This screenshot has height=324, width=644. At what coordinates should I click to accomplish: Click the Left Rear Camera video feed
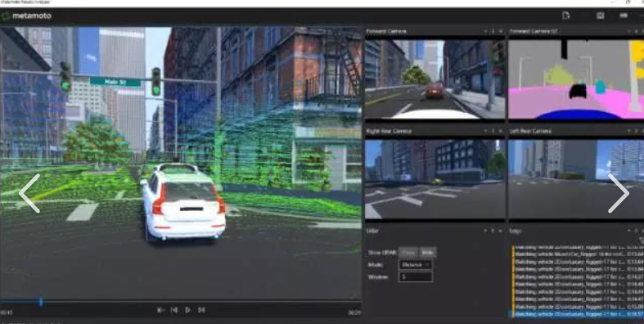coord(576,179)
